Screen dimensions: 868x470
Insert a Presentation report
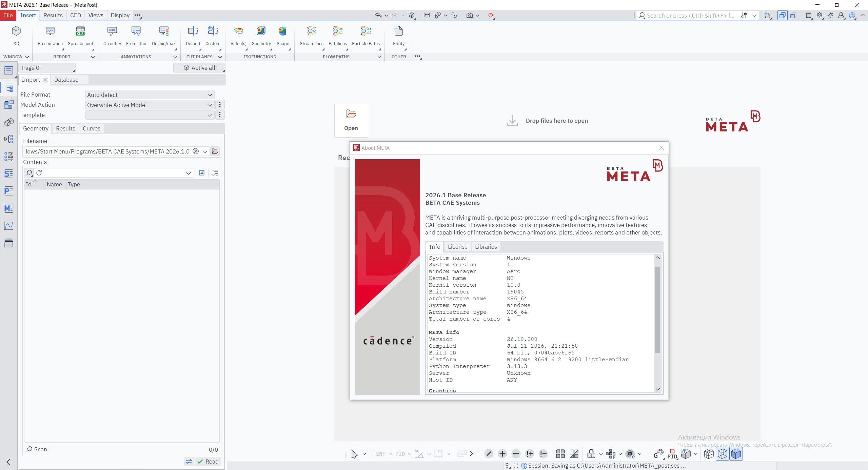pos(50,36)
